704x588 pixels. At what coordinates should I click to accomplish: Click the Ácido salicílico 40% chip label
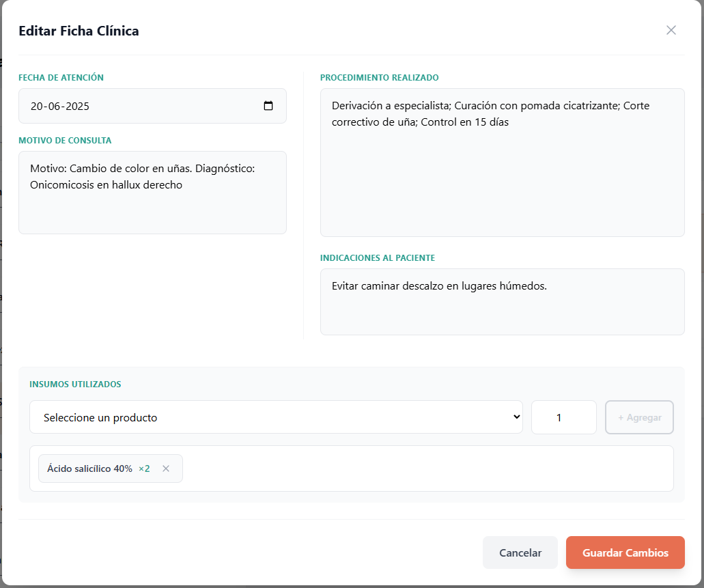point(89,468)
